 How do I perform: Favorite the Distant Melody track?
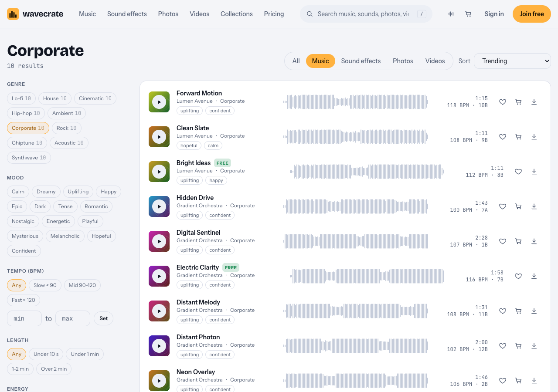[x=503, y=311]
